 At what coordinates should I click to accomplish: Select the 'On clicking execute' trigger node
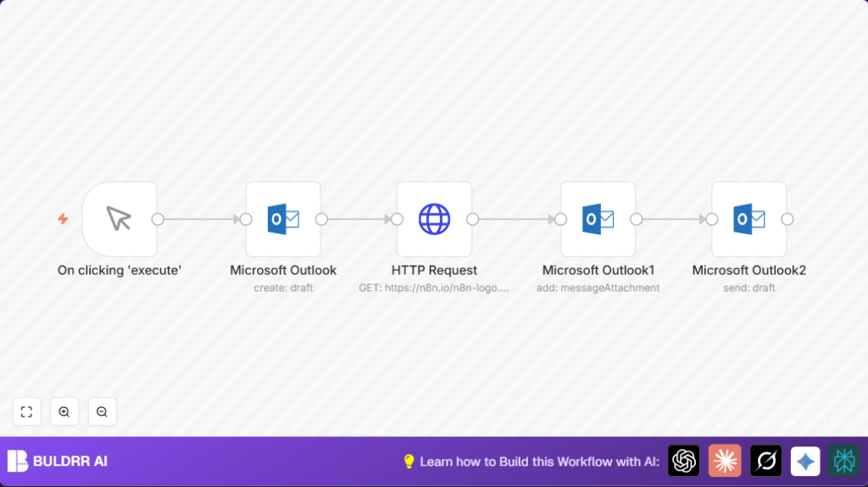coord(120,220)
